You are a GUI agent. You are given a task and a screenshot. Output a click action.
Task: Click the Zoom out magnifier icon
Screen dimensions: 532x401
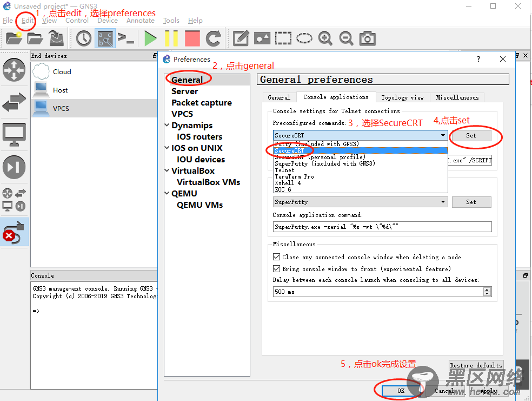click(346, 38)
